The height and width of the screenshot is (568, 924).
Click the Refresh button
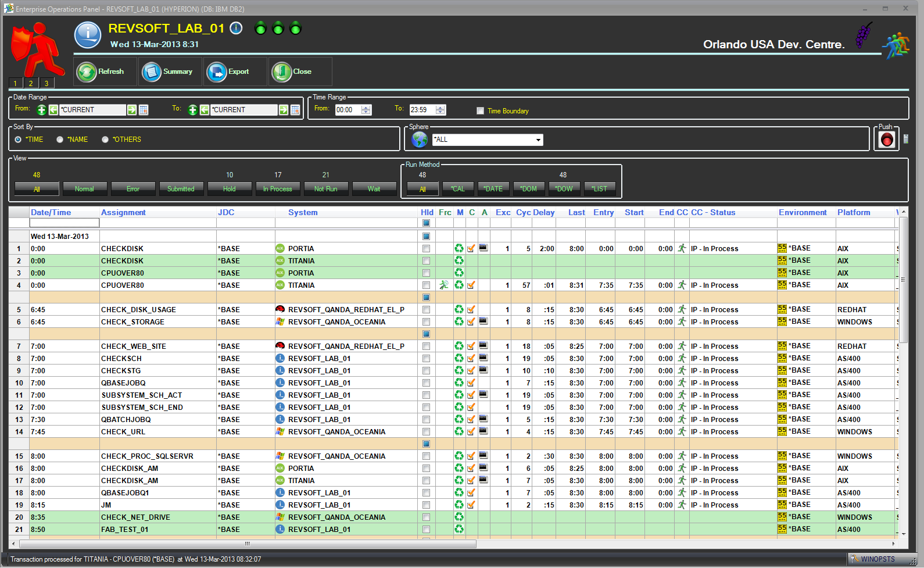point(105,72)
